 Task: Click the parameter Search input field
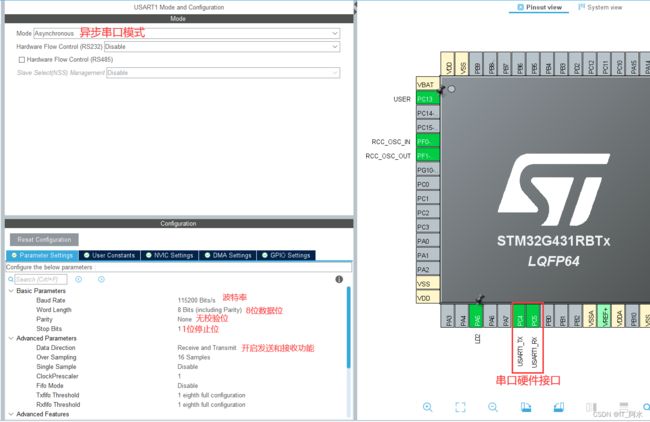[x=41, y=279]
